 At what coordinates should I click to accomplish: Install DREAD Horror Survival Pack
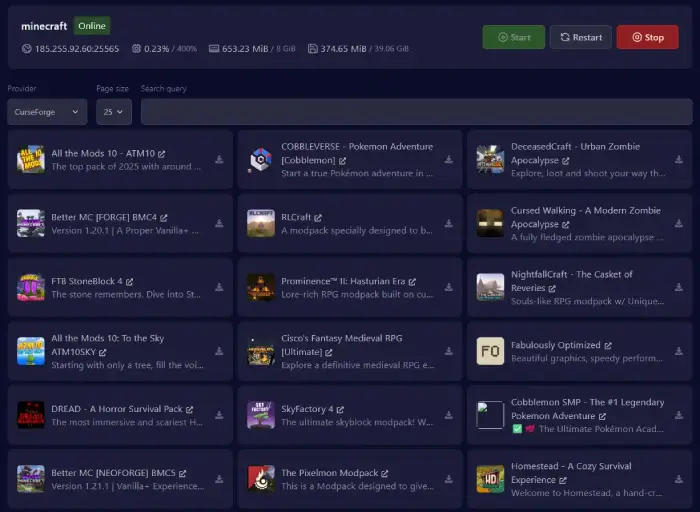pos(219,415)
